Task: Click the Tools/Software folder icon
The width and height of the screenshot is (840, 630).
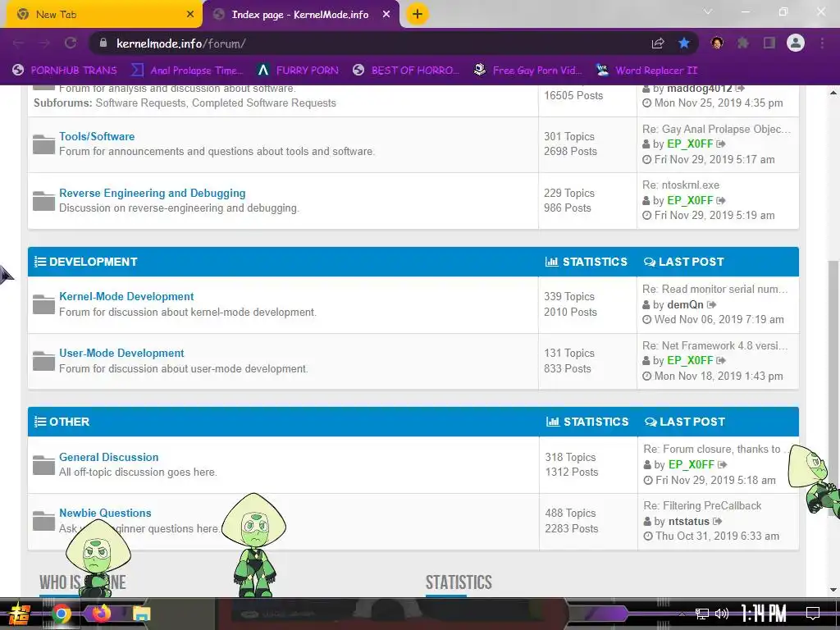Action: 43,144
